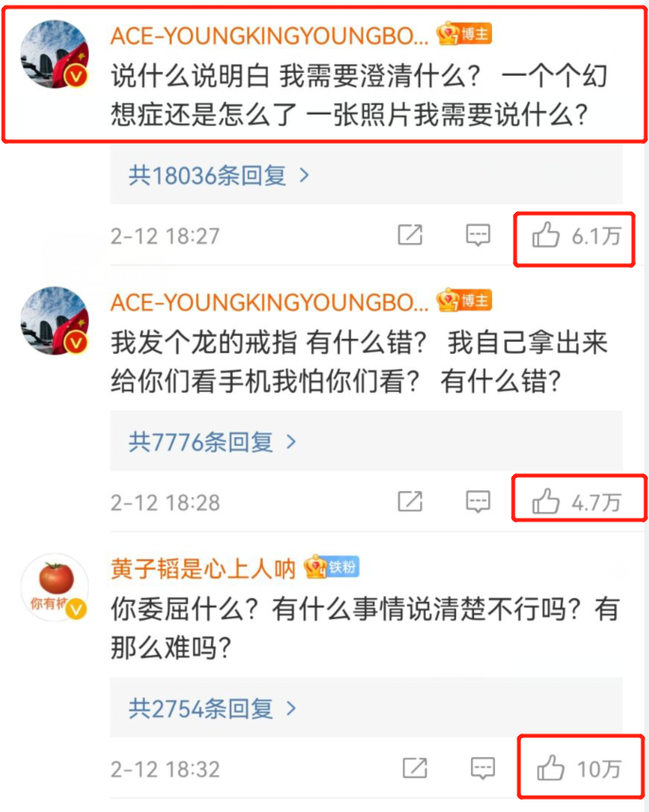Open second ACE-YOUNGKINGYOUNGBO username link
This screenshot has height=812, width=649.
[270, 302]
